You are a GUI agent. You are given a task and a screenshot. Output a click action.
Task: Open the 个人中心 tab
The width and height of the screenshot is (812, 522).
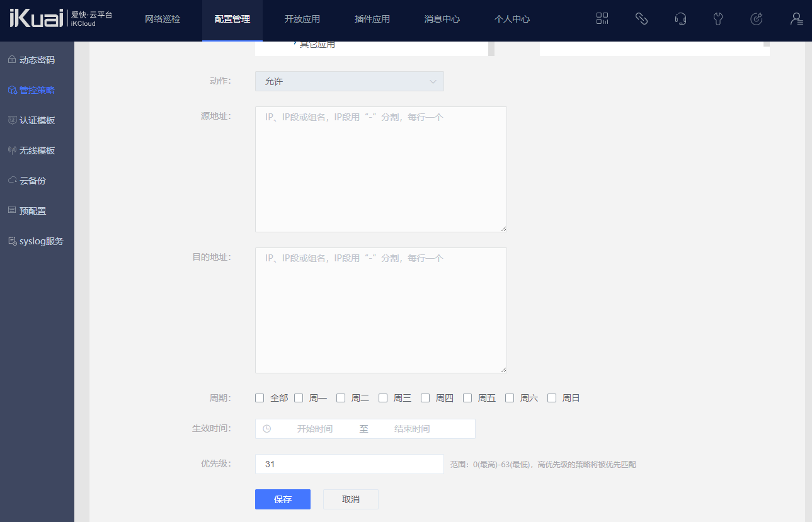click(512, 19)
